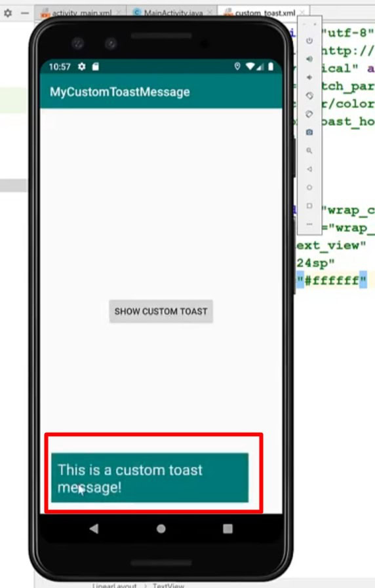375x588 pixels.
Task: Open extended controls via three dots
Action: tap(309, 224)
